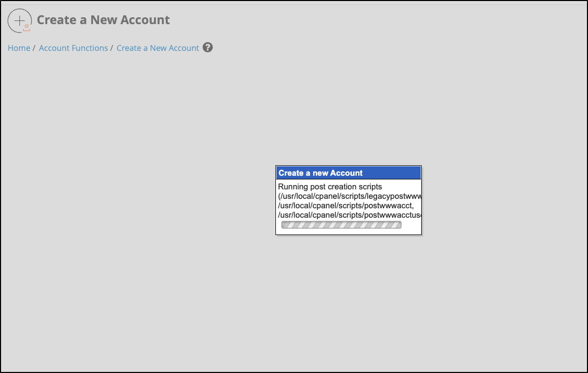
Task: Click the 'Create a new Account' dialog title bar
Action: [349, 173]
